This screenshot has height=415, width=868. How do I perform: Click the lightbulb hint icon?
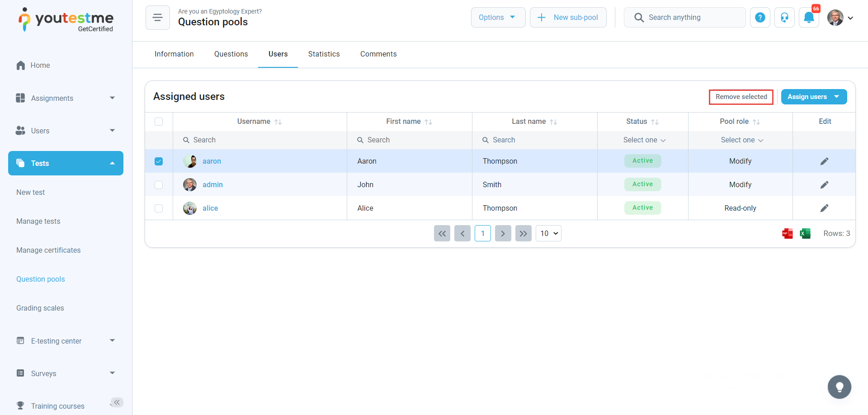[x=839, y=387]
